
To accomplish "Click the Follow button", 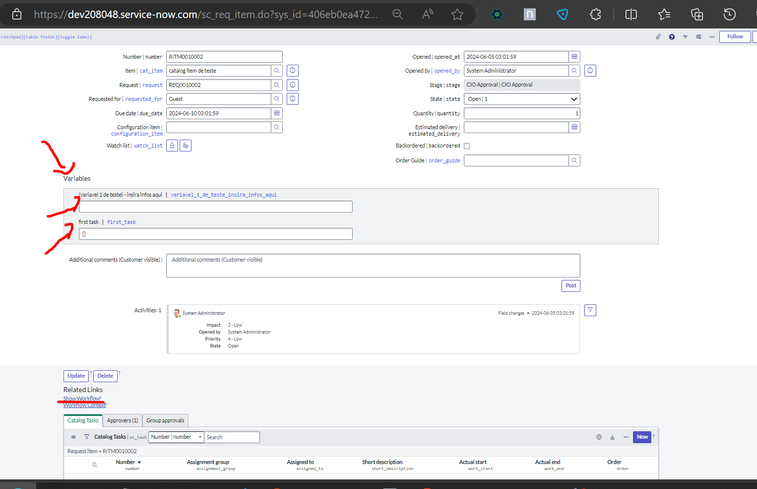I will click(x=735, y=37).
